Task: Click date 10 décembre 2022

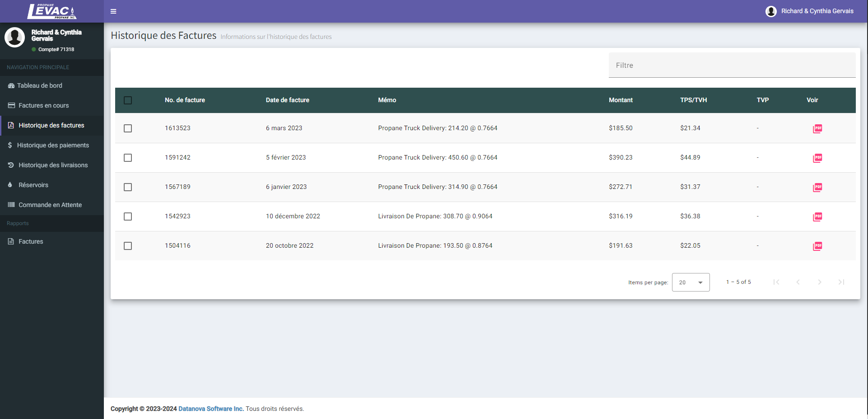Action: pyautogui.click(x=293, y=216)
